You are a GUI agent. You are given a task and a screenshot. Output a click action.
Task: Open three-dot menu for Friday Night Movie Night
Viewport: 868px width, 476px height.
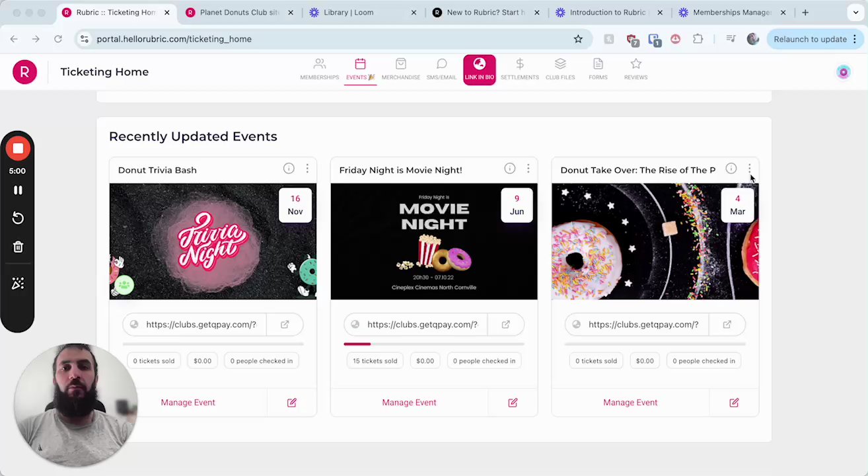528,169
